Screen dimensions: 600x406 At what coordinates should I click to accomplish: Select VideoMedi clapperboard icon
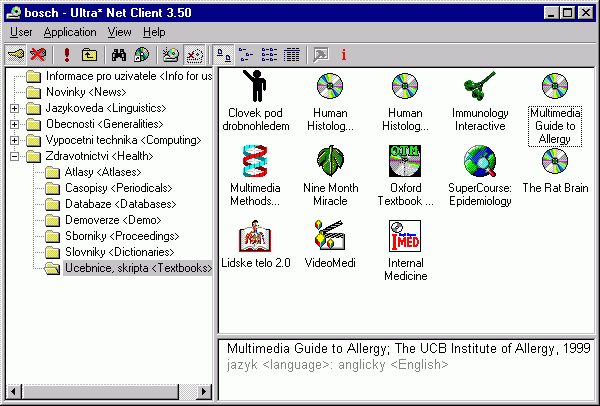(x=330, y=236)
